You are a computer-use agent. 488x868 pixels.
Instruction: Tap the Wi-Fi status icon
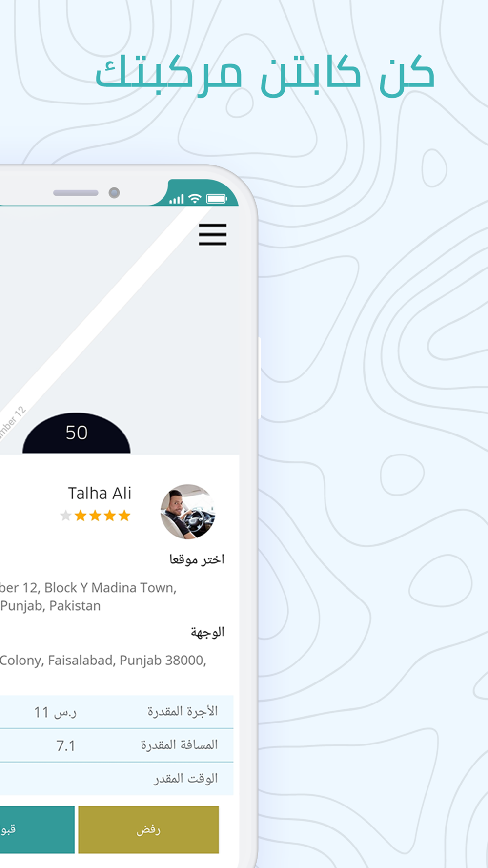195,198
